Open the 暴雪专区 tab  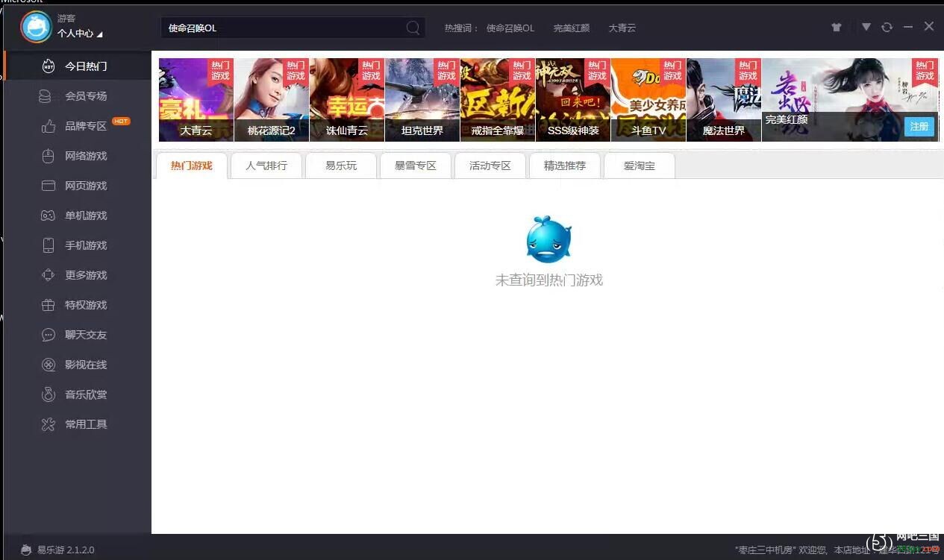pos(416,166)
